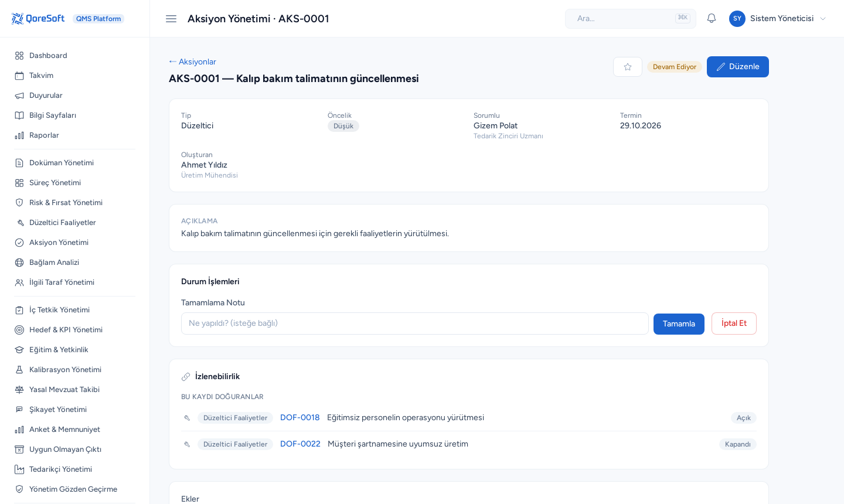The height and width of the screenshot is (504, 844).
Task: Click the Tamamla button
Action: pos(679,324)
